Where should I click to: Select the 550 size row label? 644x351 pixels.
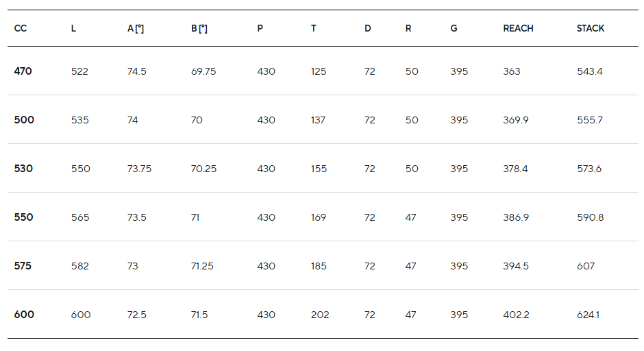point(23,217)
